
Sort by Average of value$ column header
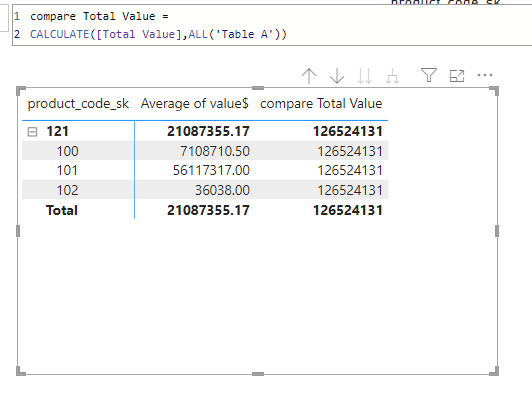194,103
